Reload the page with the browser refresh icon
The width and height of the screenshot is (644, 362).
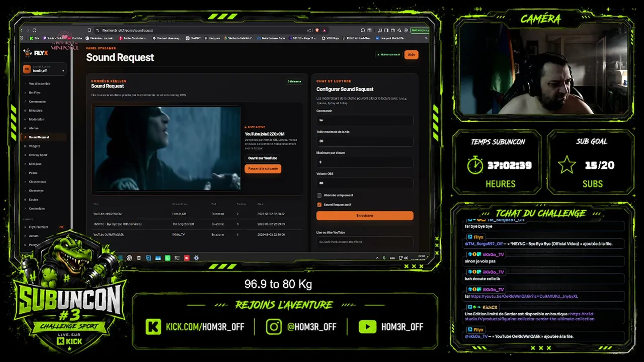click(x=34, y=30)
